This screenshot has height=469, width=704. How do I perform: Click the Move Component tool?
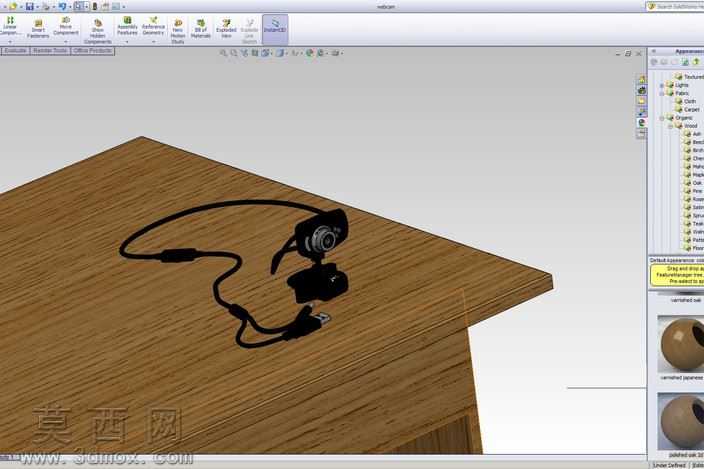pos(66,26)
